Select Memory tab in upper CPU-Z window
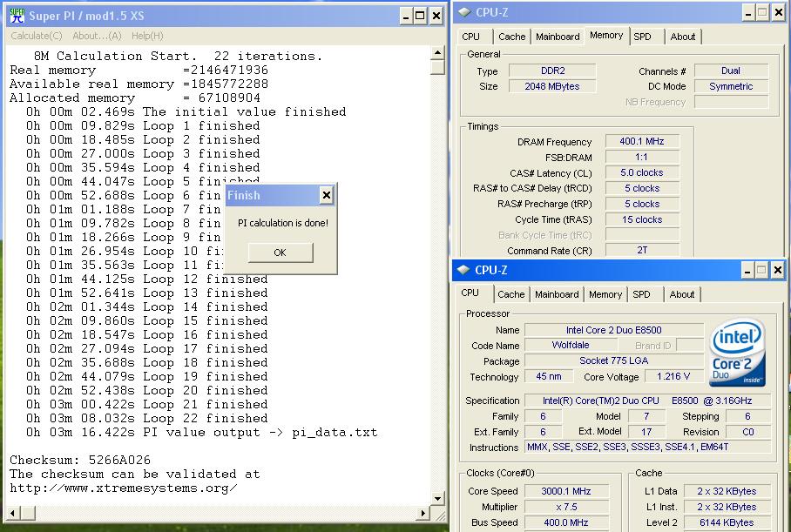 tap(605, 36)
